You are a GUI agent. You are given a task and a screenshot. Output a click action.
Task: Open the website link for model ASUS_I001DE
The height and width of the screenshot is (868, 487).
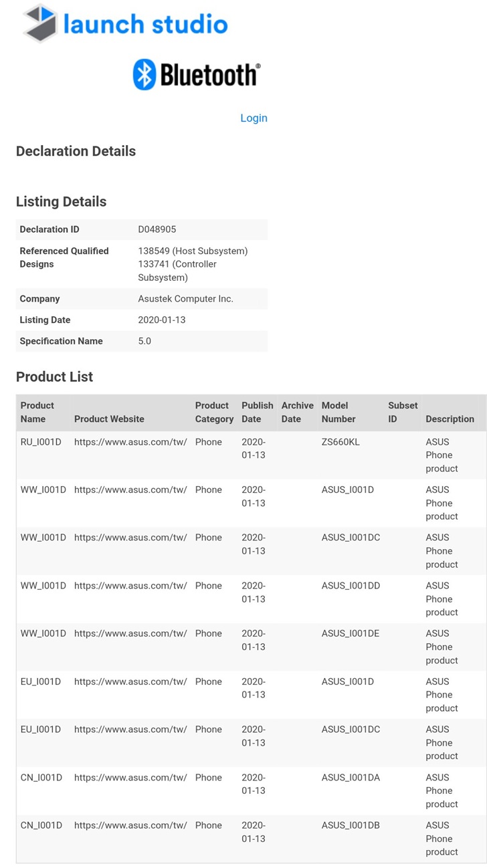pyautogui.click(x=130, y=634)
